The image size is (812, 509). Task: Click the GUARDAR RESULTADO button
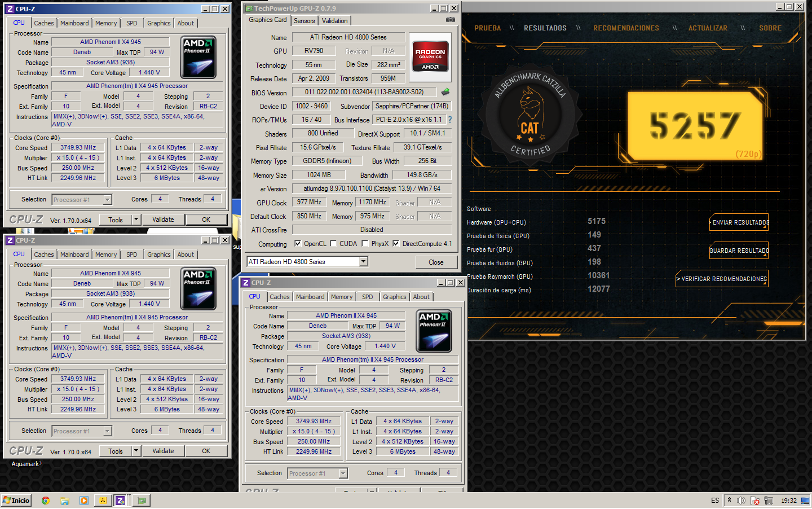(739, 251)
